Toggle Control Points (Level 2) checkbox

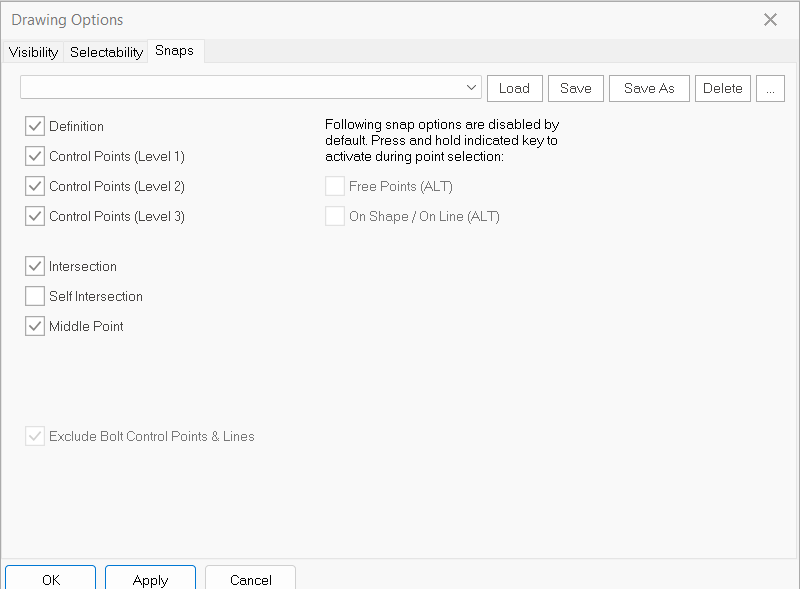click(35, 186)
